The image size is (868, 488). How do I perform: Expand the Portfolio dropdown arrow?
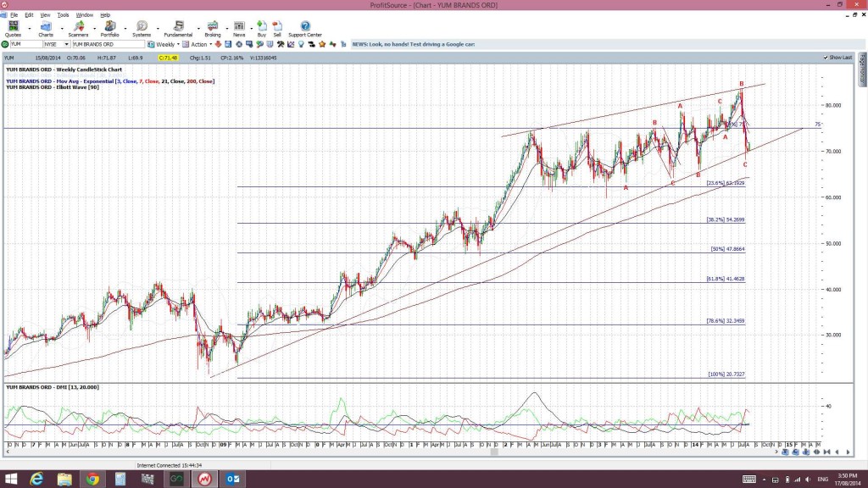click(125, 28)
